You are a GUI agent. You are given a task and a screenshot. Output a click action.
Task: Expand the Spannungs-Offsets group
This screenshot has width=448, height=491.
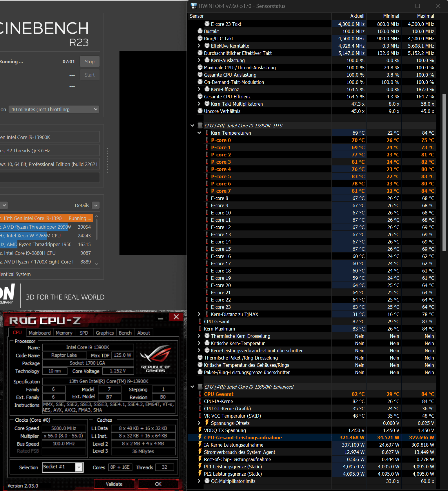coord(199,423)
